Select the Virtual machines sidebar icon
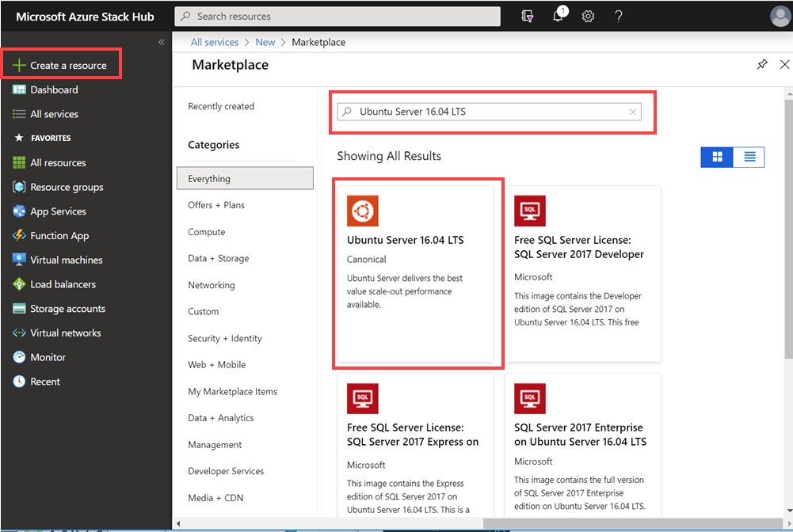Viewport: 793px width, 532px height. tap(18, 260)
